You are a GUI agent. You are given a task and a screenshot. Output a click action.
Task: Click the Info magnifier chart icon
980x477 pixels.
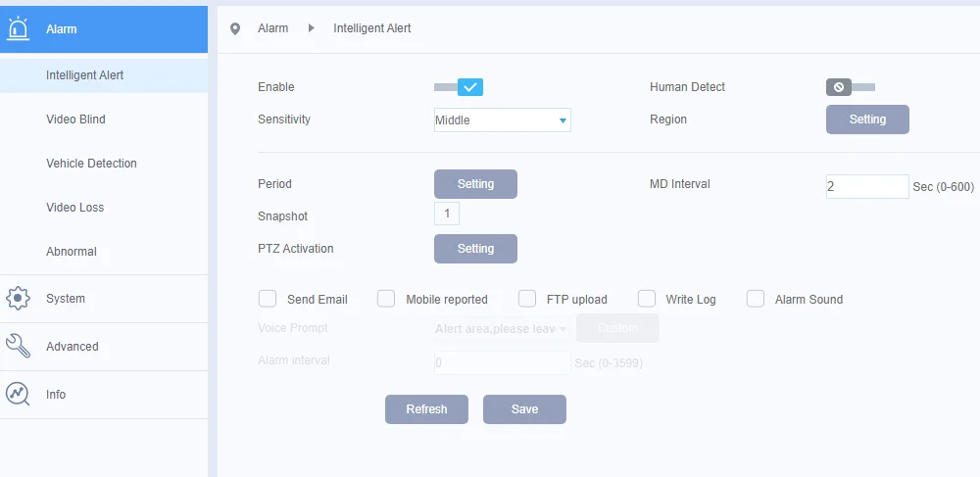tap(18, 394)
